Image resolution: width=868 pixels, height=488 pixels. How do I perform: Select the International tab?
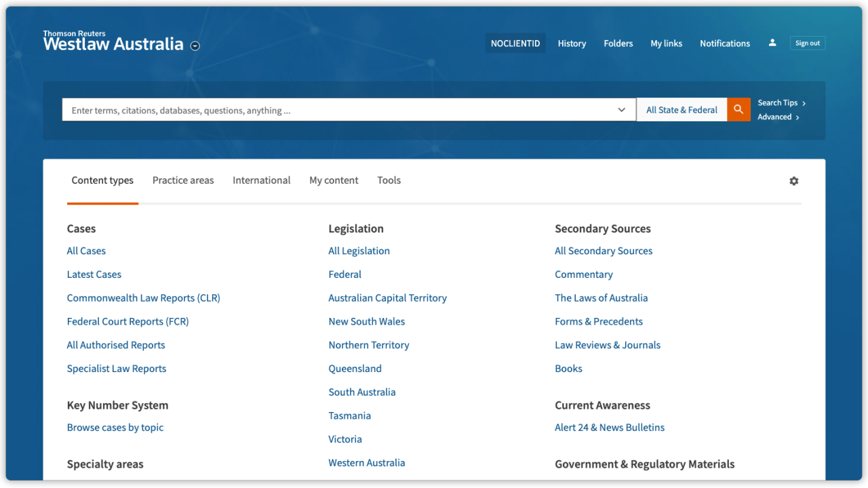262,180
